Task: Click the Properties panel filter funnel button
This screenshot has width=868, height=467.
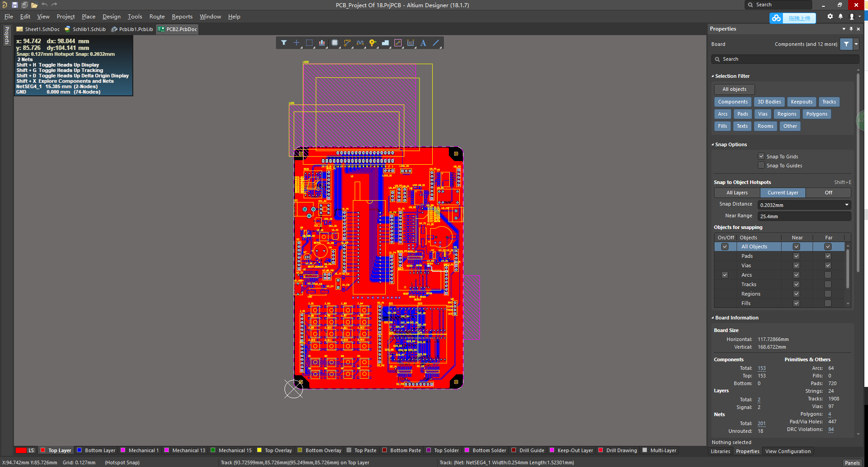Action: click(x=846, y=44)
